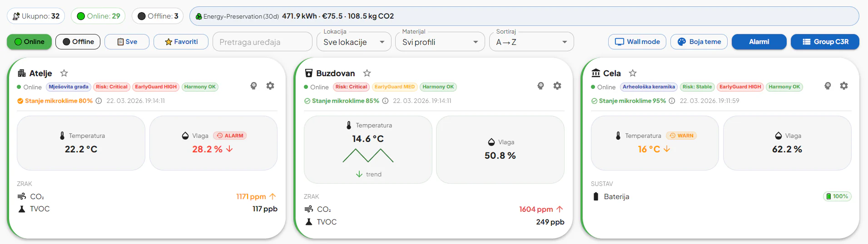Click the WARN badge on Cela Temperatura

coord(681,136)
